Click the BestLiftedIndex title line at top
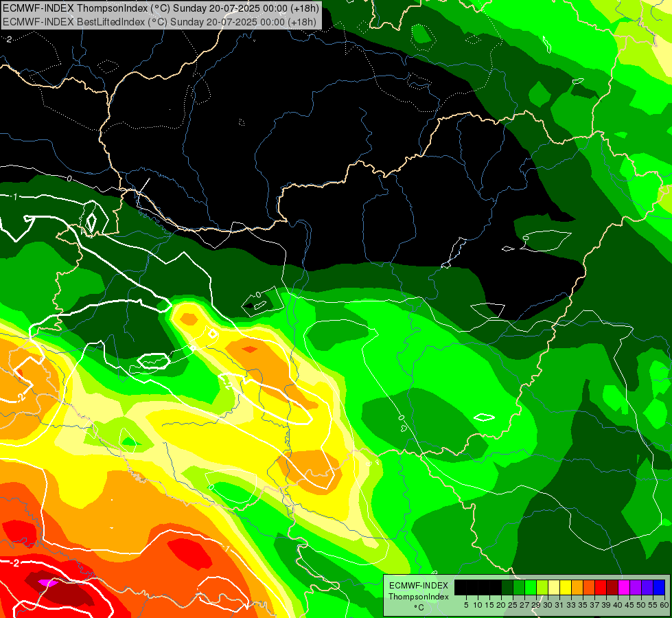This screenshot has height=618, width=672. [x=160, y=21]
